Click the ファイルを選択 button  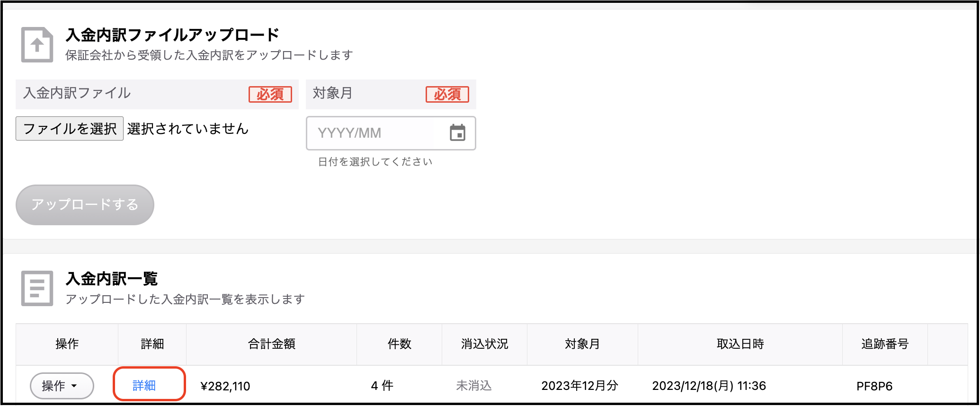tap(70, 129)
